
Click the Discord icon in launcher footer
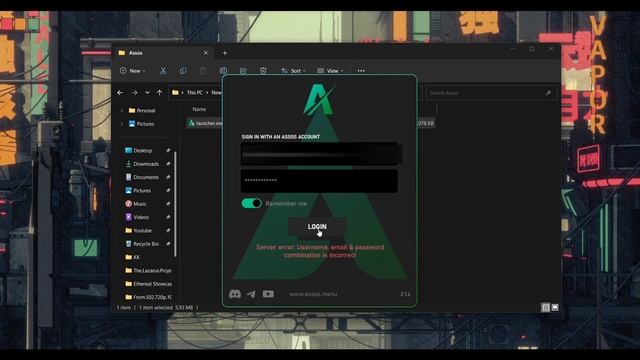(235, 294)
